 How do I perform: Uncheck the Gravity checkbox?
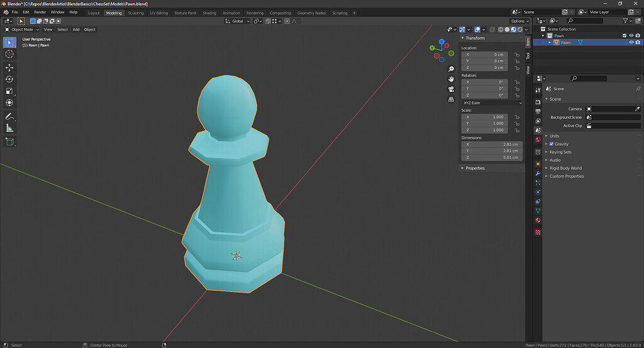click(x=552, y=144)
